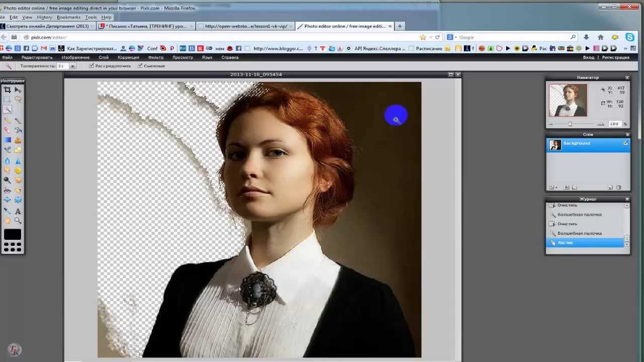Go to Firefox home page icon

(x=600, y=37)
